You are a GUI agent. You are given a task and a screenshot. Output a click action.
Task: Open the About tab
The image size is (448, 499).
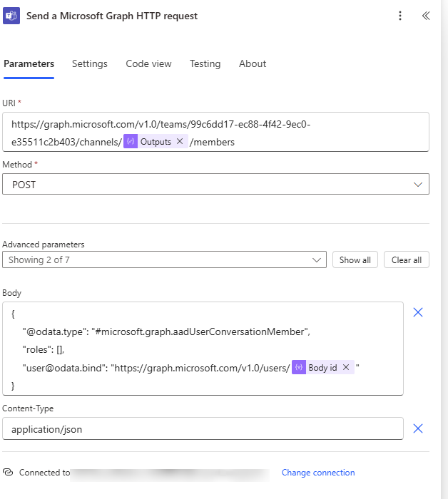click(x=253, y=64)
